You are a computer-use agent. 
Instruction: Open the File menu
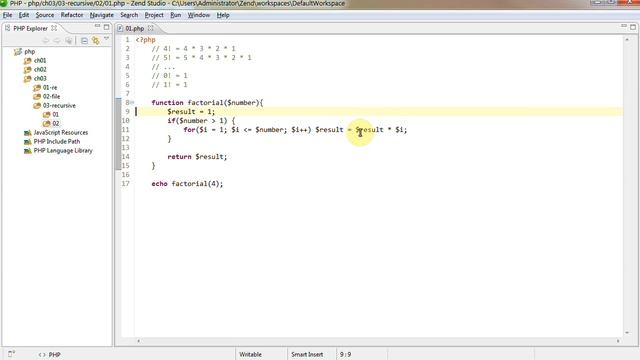pyautogui.click(x=7, y=15)
